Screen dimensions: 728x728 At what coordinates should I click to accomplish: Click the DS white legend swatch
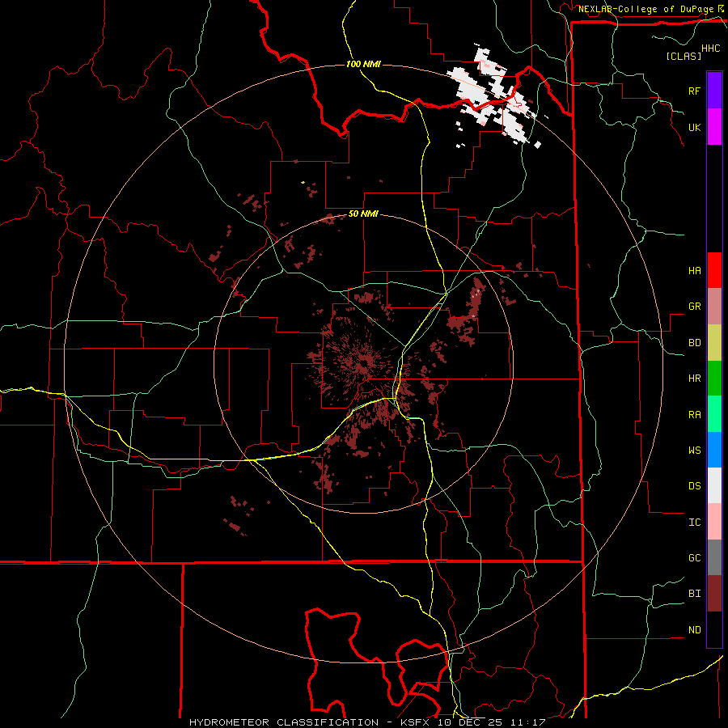pyautogui.click(x=714, y=485)
